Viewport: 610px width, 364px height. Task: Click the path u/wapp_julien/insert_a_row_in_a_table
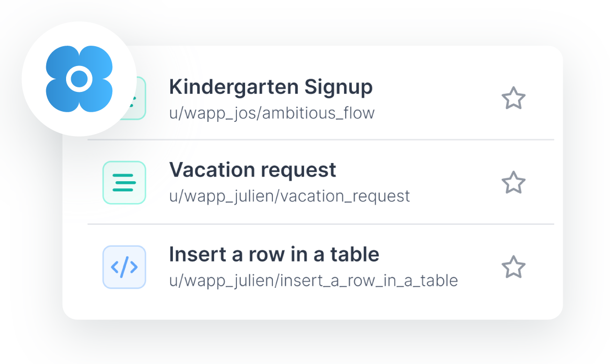(314, 280)
